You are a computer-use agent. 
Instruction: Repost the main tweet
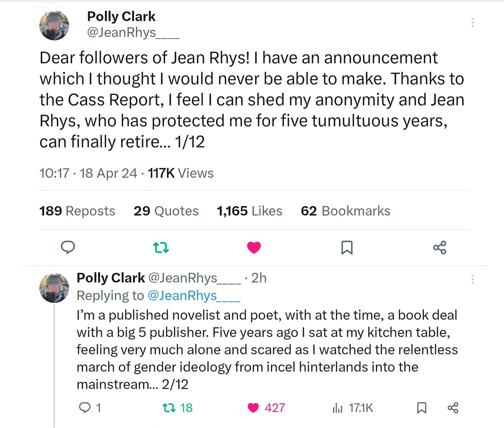pyautogui.click(x=160, y=247)
